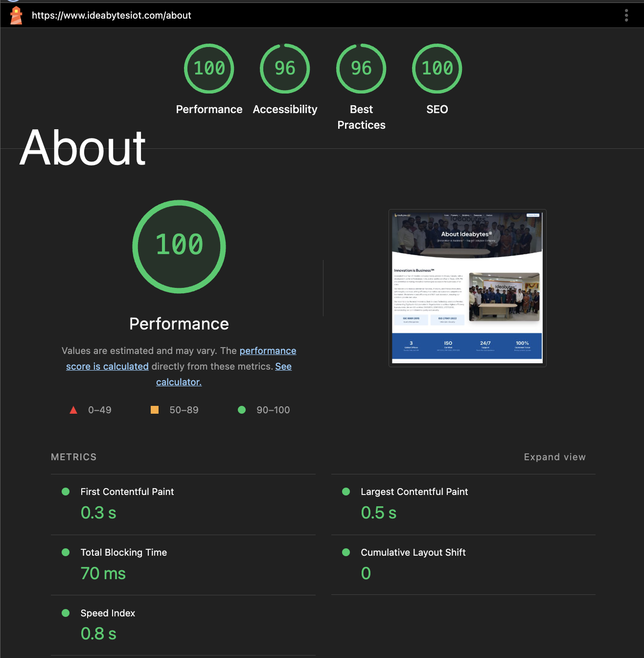Click the green circle in the 90–100 legend
The width and height of the screenshot is (644, 658).
pos(242,409)
